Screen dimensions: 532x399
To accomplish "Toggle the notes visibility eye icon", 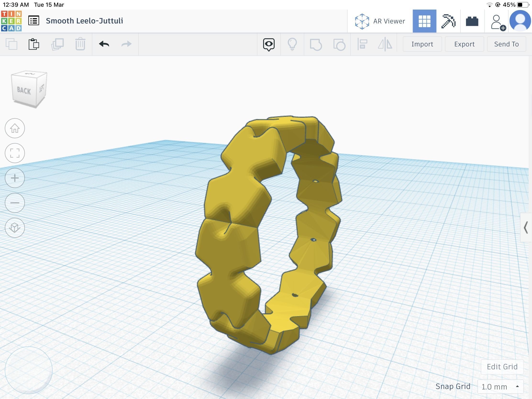I will pos(269,44).
